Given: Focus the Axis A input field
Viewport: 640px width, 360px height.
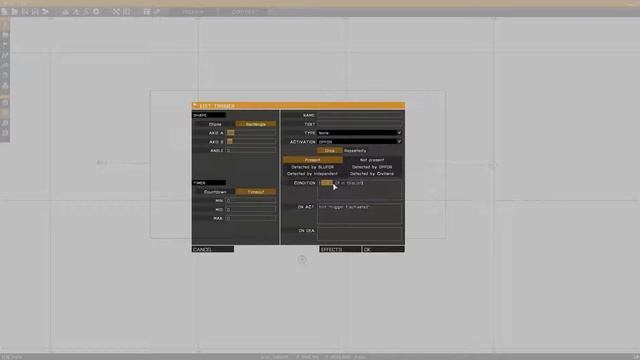Looking at the screenshot, I should 251,133.
